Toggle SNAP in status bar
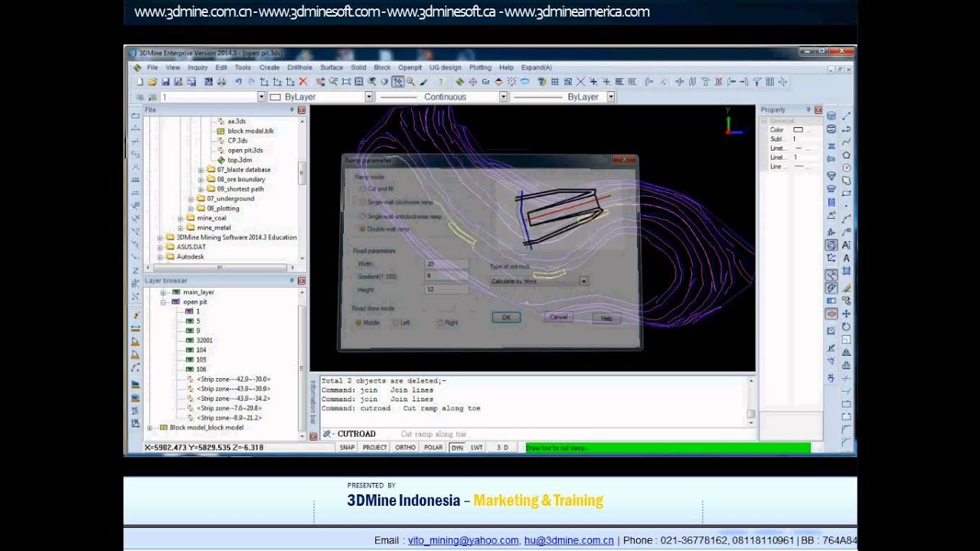This screenshot has width=980, height=551. 347,448
